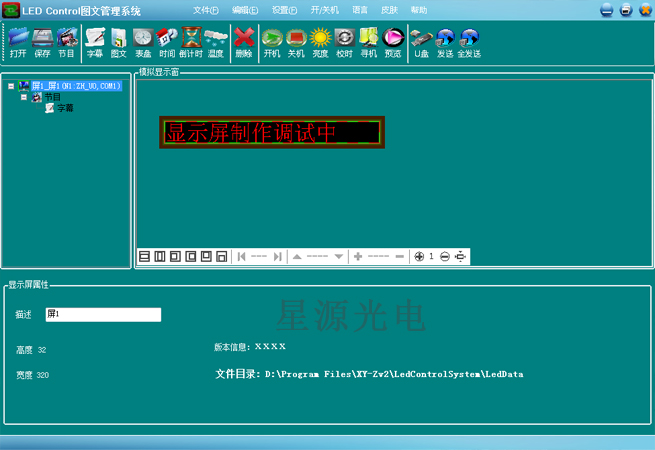This screenshot has height=450, width=655.
Task: Click the 温度 temperature toolbar icon
Action: pyautogui.click(x=215, y=42)
